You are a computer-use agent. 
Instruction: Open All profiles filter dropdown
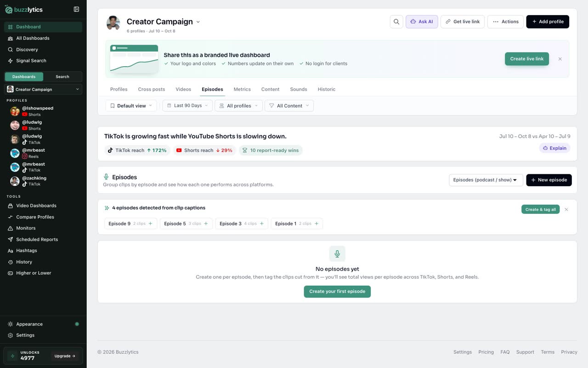pyautogui.click(x=238, y=106)
